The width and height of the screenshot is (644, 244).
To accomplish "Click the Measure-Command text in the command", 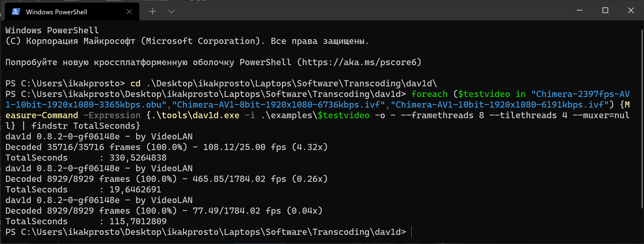I will [42, 115].
